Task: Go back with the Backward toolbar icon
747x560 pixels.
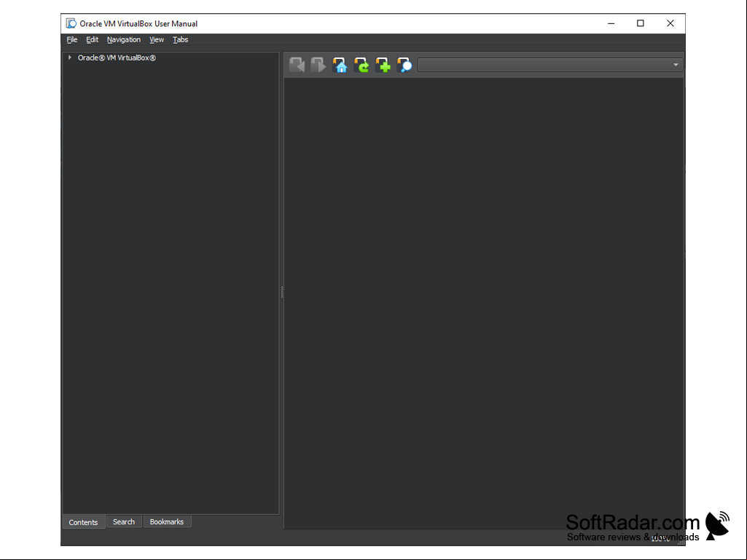Action: 297,65
